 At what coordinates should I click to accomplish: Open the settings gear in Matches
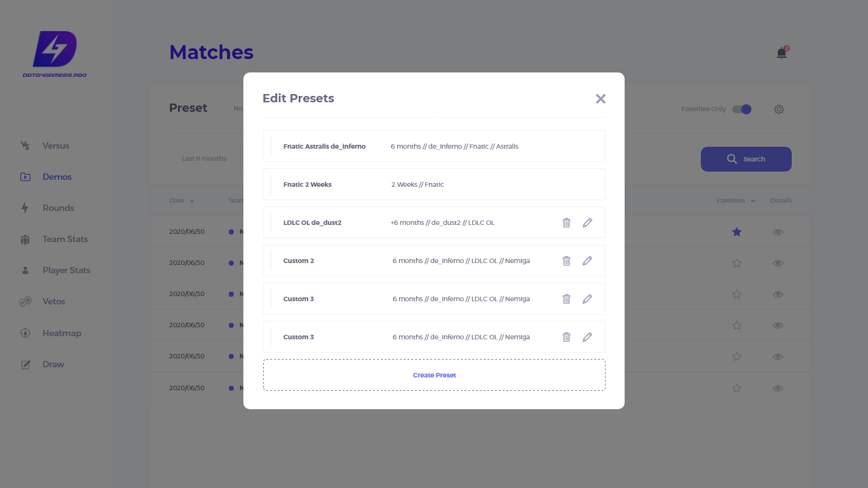779,109
